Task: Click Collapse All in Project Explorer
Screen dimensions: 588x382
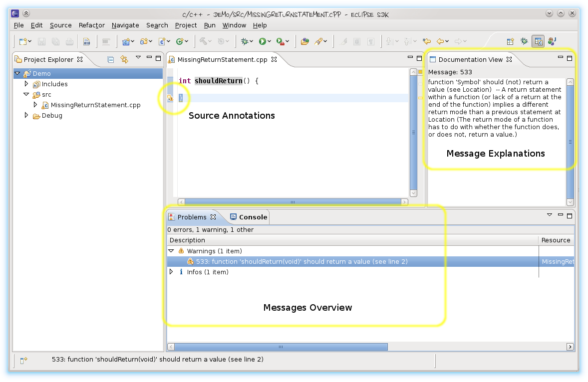Action: 111,59
